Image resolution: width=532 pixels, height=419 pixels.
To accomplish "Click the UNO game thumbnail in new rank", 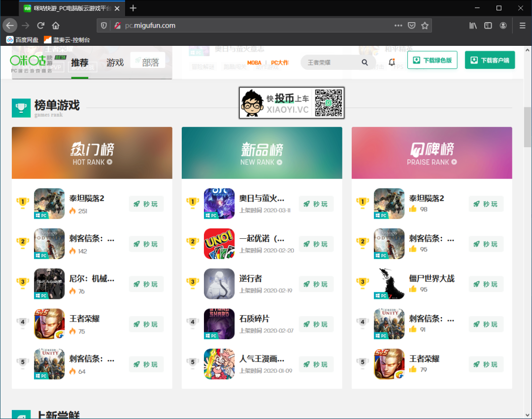I will (x=219, y=244).
